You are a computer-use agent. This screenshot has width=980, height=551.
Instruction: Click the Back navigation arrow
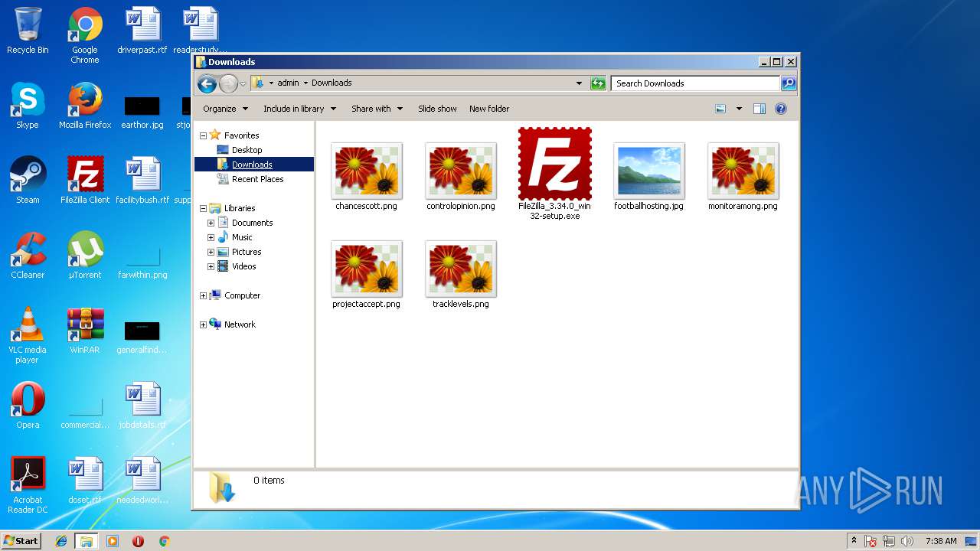[x=207, y=83]
